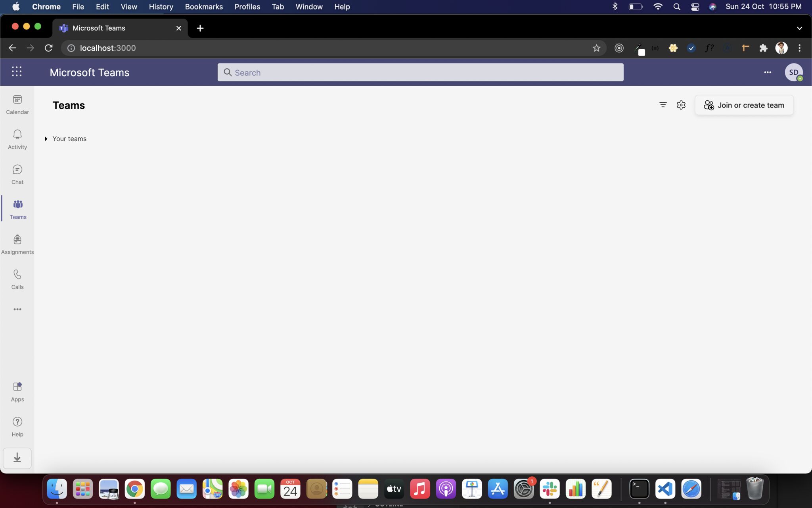Open the Manage teams gear icon

coord(681,105)
